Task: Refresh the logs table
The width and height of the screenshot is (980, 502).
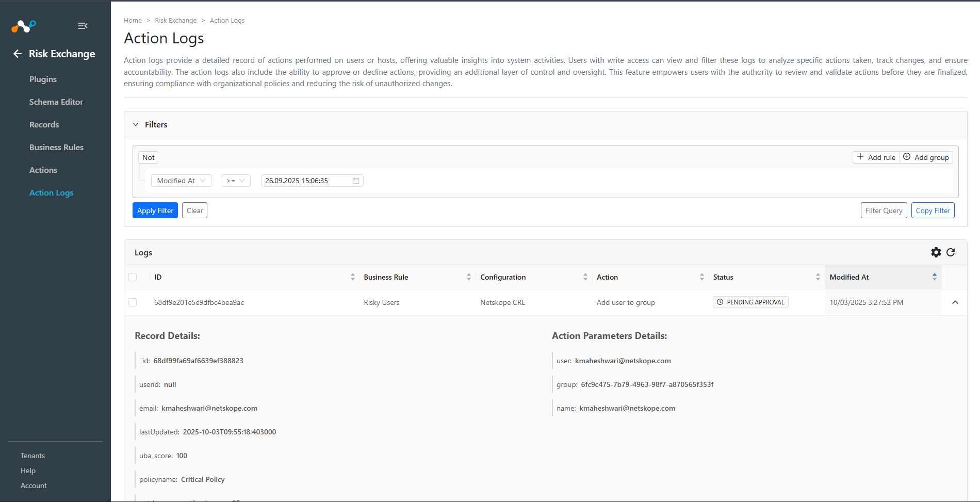Action: click(951, 252)
